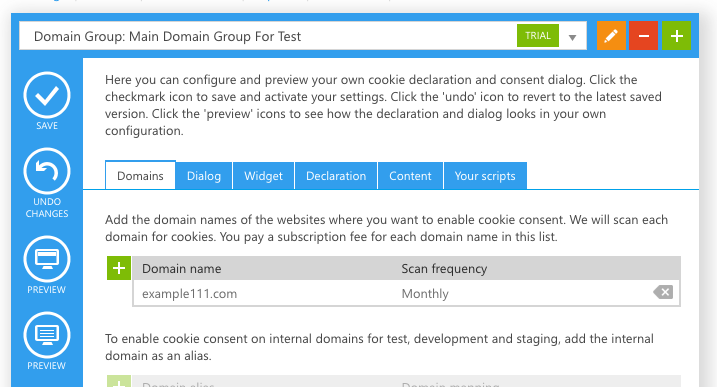This screenshot has height=387, width=717.
Task: Click the green TRIAL badge
Action: click(x=538, y=36)
